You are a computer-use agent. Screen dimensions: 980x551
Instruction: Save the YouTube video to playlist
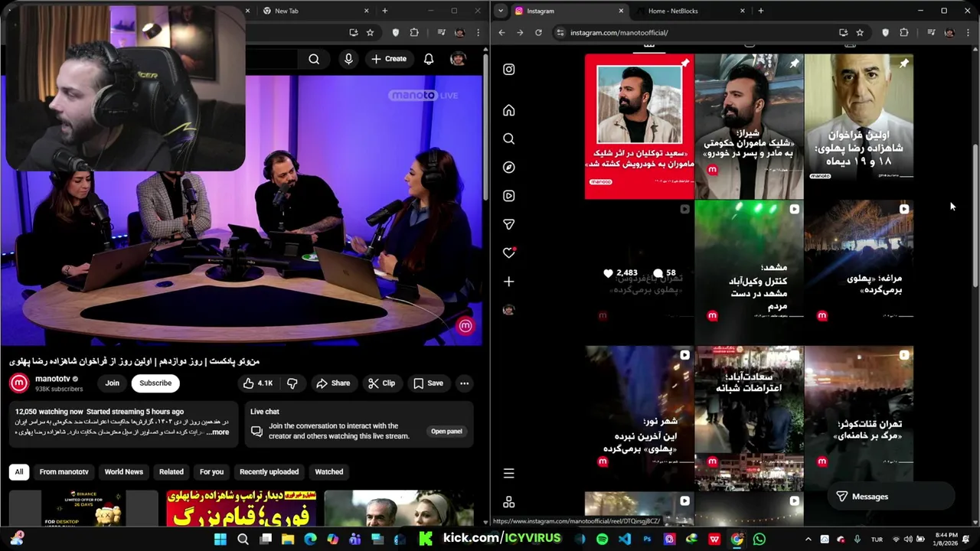tap(428, 383)
